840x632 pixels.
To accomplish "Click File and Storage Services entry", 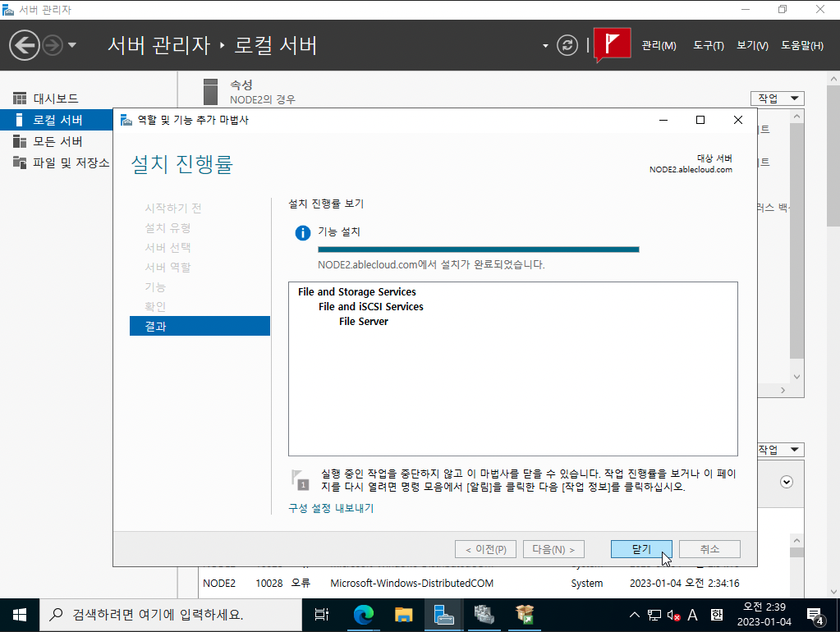I will [357, 292].
